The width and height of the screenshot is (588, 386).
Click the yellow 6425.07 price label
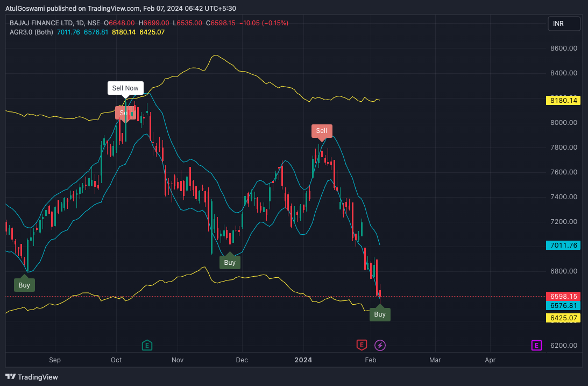(x=563, y=318)
